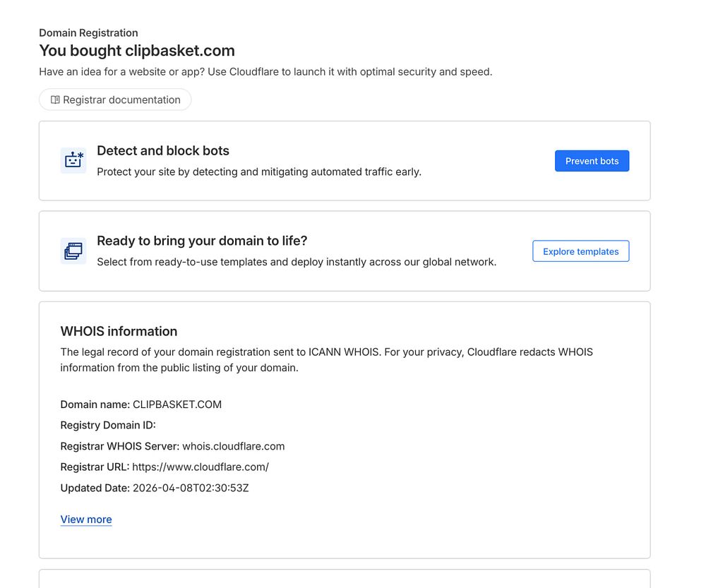Click the Registry Domain ID label
Image resolution: width=706 pixels, height=588 pixels.
pyautogui.click(x=107, y=425)
